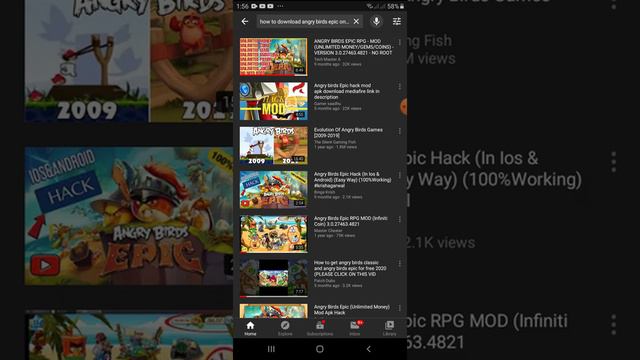Open title 'Angry Birds Epic (Unlimited Money) Mod Apk Hack'
This screenshot has width=640, height=360.
coord(351,310)
